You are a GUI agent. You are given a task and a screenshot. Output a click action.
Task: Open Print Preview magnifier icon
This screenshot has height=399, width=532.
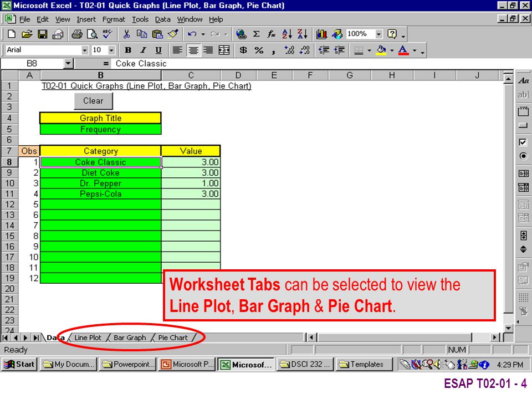[92, 34]
